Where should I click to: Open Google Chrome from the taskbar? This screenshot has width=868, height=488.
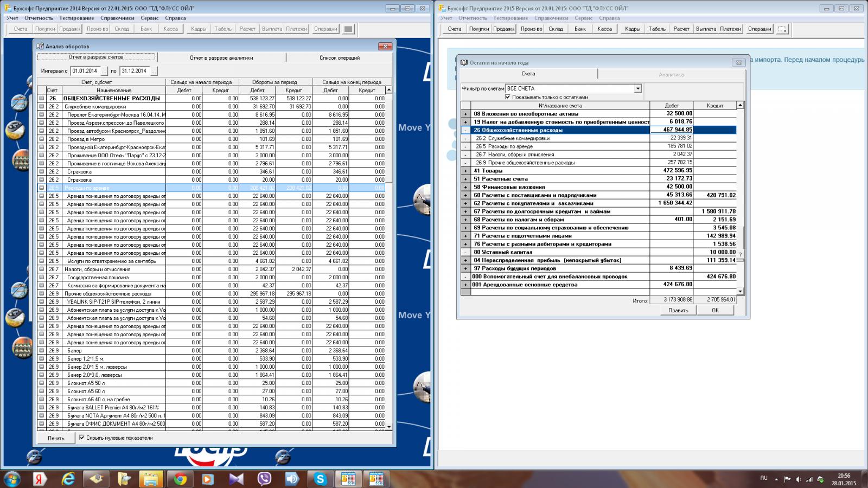[x=180, y=479]
